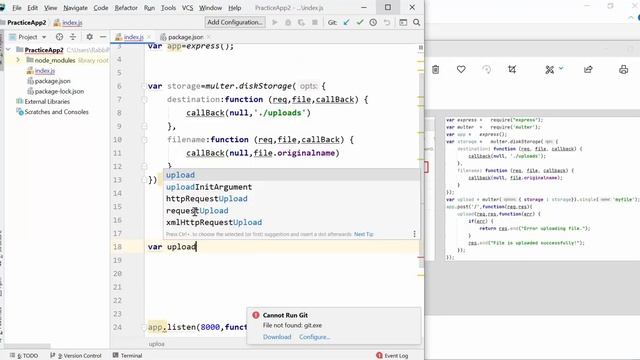Open the Terminal tool window

pyautogui.click(x=127, y=356)
